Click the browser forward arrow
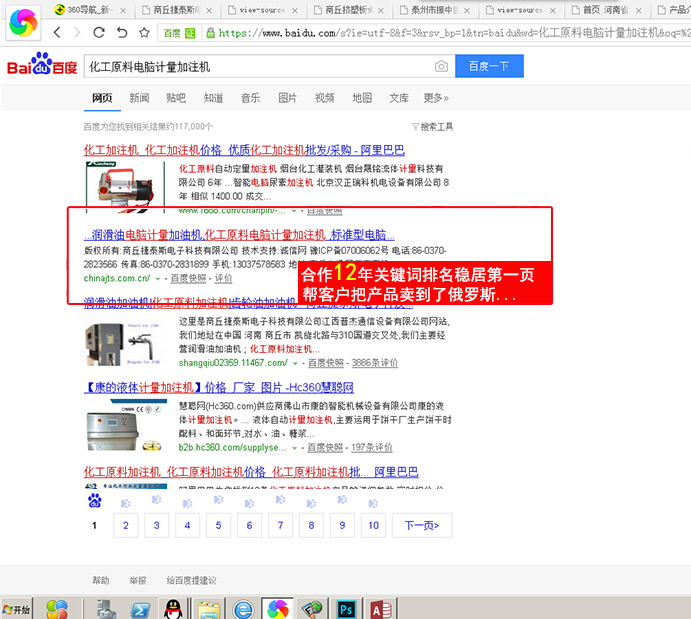The height and width of the screenshot is (619, 691). [x=77, y=33]
